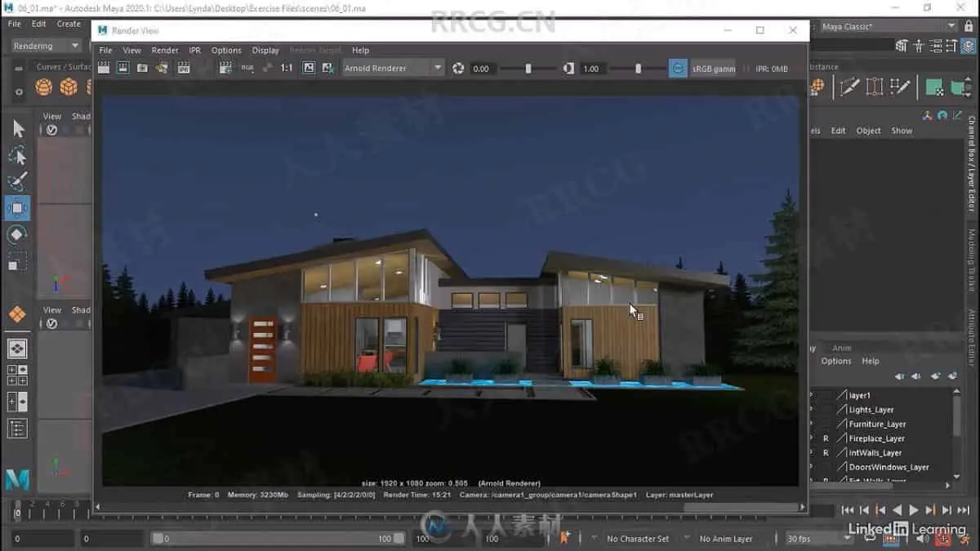Toggle visibility box of Lights_Layer
The height and width of the screenshot is (551, 980).
click(826, 410)
